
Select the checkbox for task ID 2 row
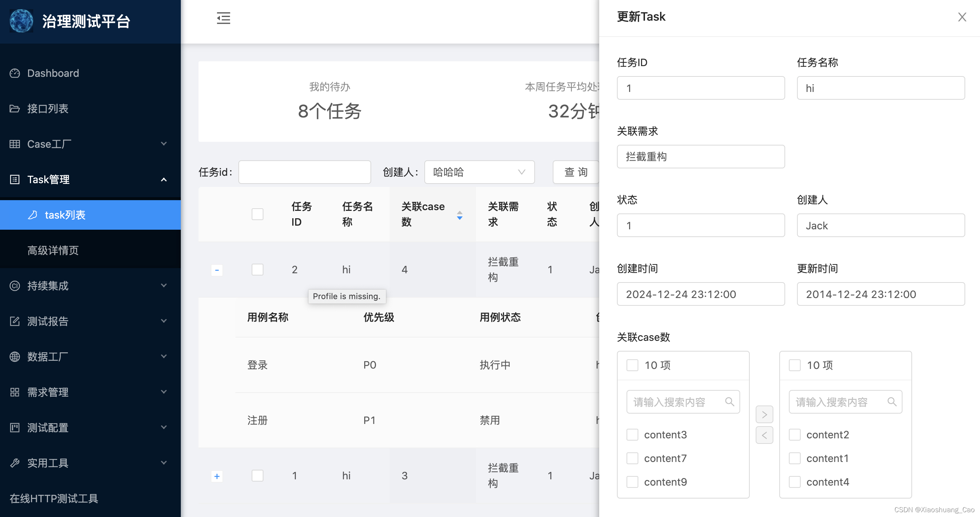[258, 270]
